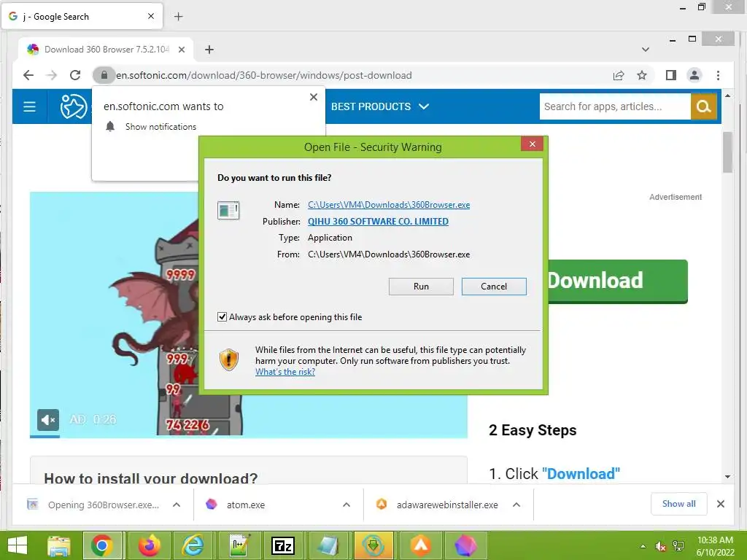747x560 pixels.
Task: Click the browser back arrow
Action: (x=28, y=75)
